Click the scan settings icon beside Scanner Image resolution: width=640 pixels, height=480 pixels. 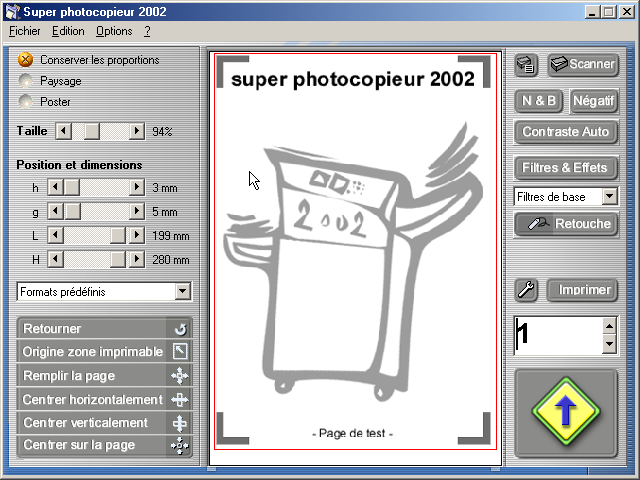click(526, 65)
